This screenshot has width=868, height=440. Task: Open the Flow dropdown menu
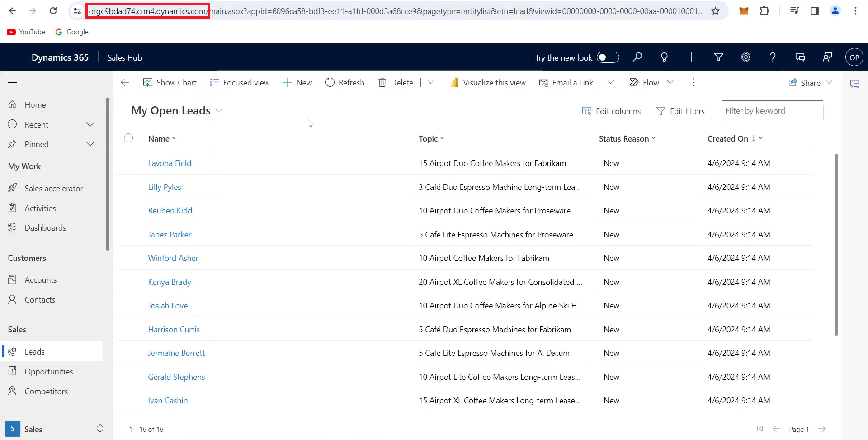click(x=651, y=82)
